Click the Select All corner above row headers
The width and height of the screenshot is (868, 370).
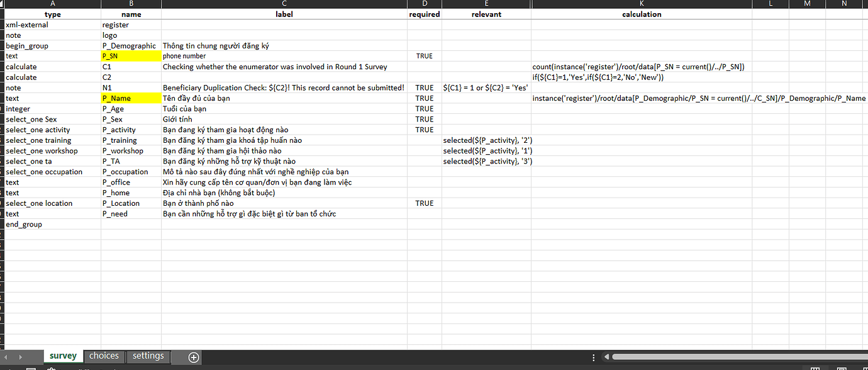coord(4,4)
